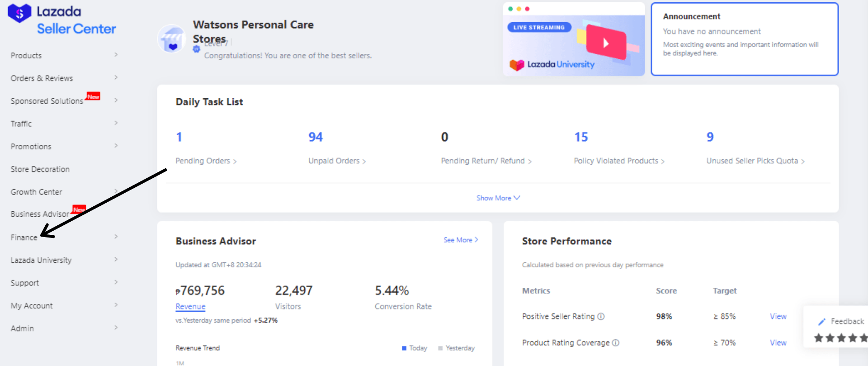This screenshot has height=366, width=868.
Task: Open My Account in sidebar
Action: click(32, 306)
